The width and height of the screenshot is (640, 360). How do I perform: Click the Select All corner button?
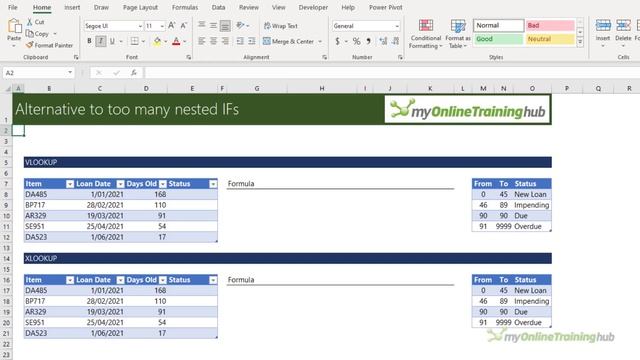[x=7, y=88]
